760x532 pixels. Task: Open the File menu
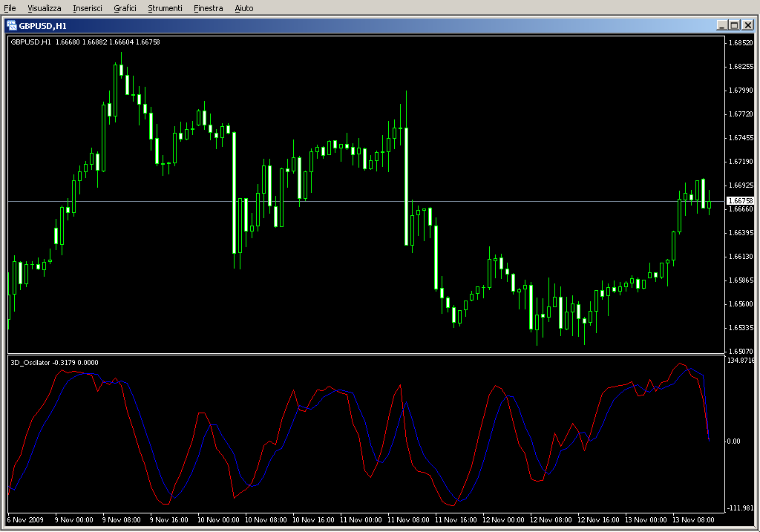pyautogui.click(x=10, y=8)
